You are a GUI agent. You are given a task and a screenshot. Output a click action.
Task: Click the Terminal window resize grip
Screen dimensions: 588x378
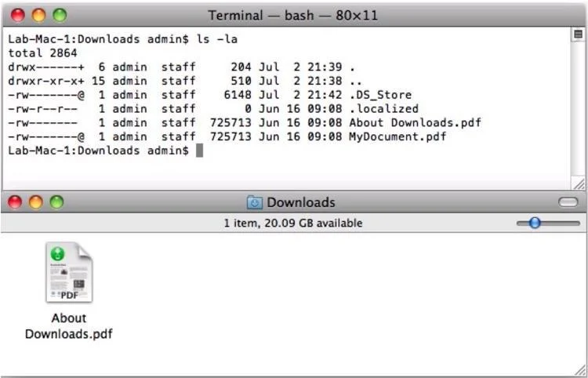pos(579,184)
